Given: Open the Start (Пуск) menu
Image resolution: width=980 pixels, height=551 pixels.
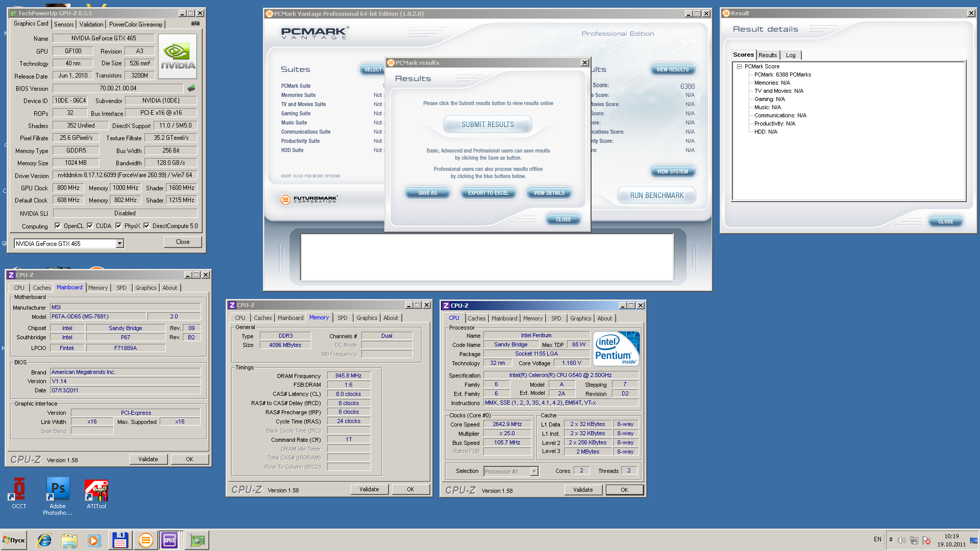Looking at the screenshot, I should (14, 540).
